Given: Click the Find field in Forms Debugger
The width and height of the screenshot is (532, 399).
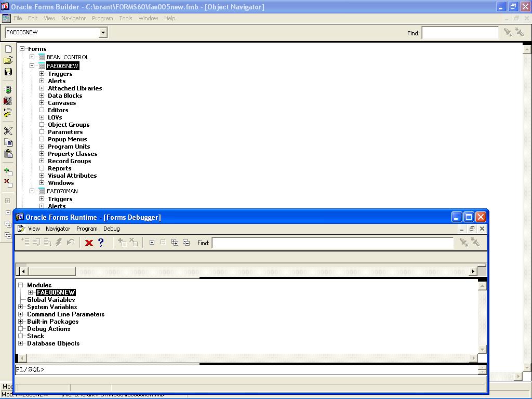Looking at the screenshot, I should tap(332, 243).
